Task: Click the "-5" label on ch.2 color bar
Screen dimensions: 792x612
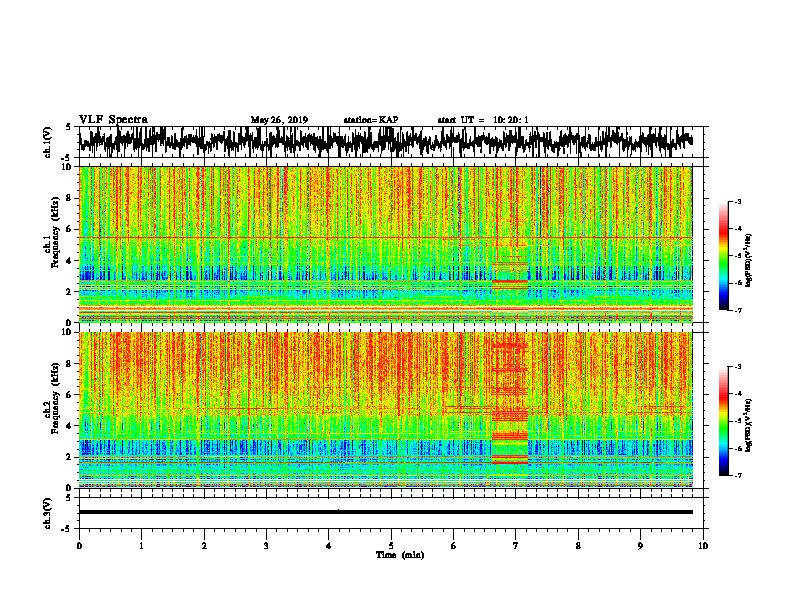Action: pos(738,421)
